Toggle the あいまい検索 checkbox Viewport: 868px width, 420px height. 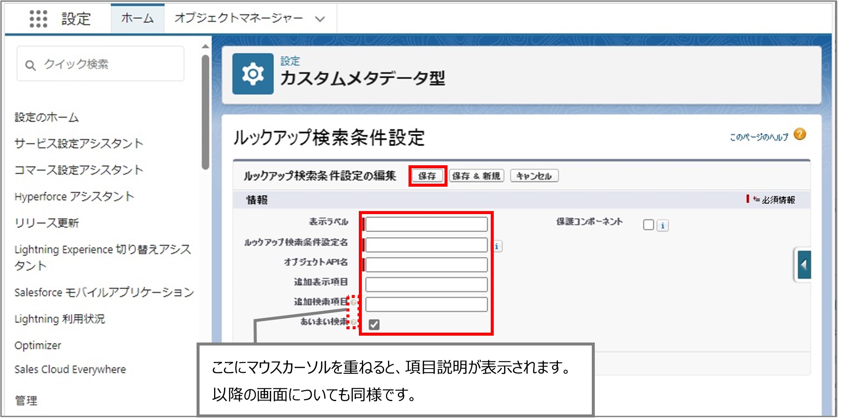click(x=374, y=325)
